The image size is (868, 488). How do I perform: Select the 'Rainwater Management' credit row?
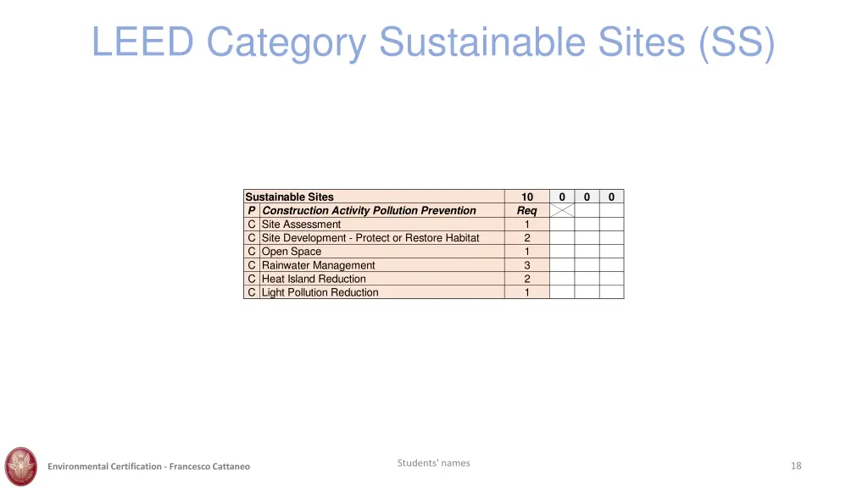pyautogui.click(x=318, y=265)
